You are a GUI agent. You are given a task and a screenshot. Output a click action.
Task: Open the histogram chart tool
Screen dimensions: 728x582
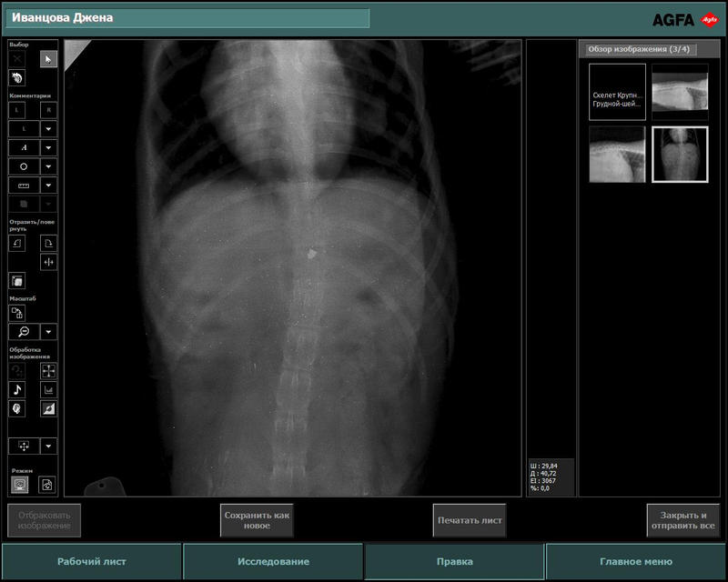tap(48, 390)
